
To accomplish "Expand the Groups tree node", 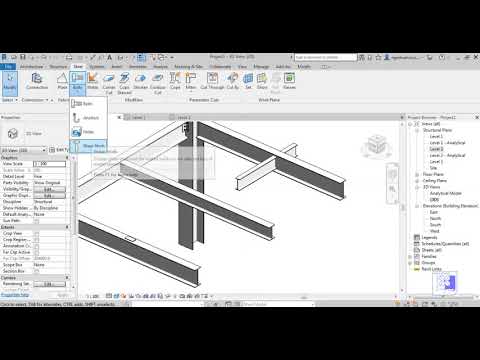I will pos(411,263).
